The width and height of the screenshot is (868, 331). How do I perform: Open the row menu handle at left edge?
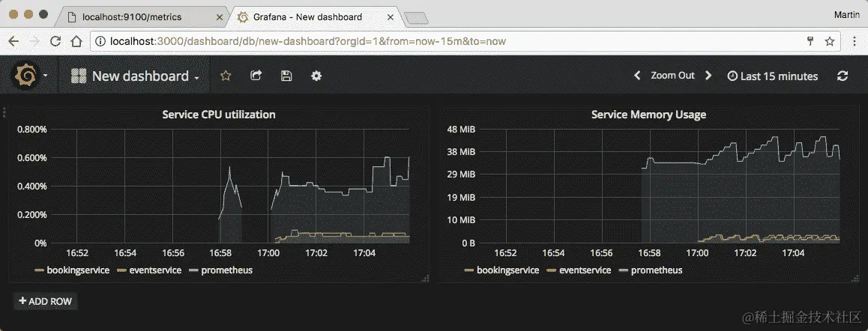click(4, 113)
